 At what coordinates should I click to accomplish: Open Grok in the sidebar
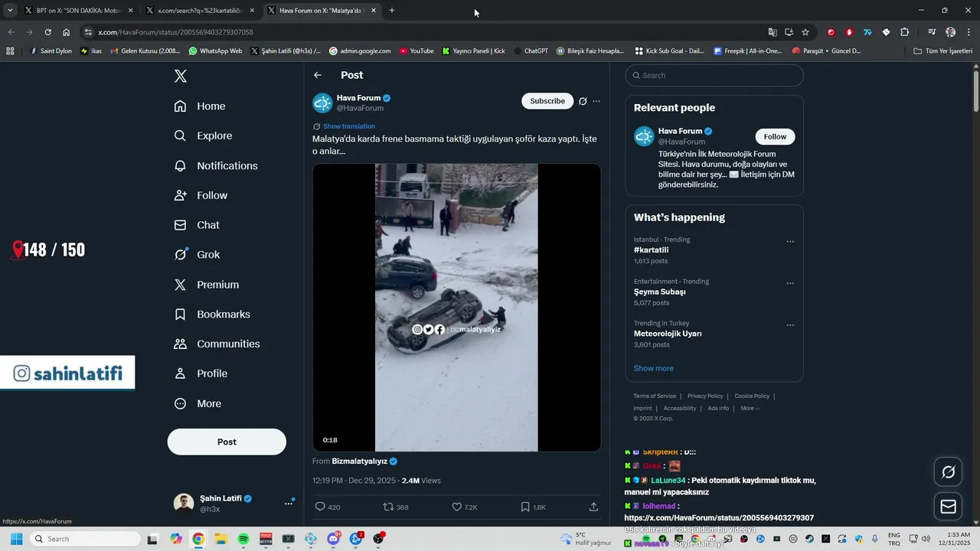[x=197, y=255]
